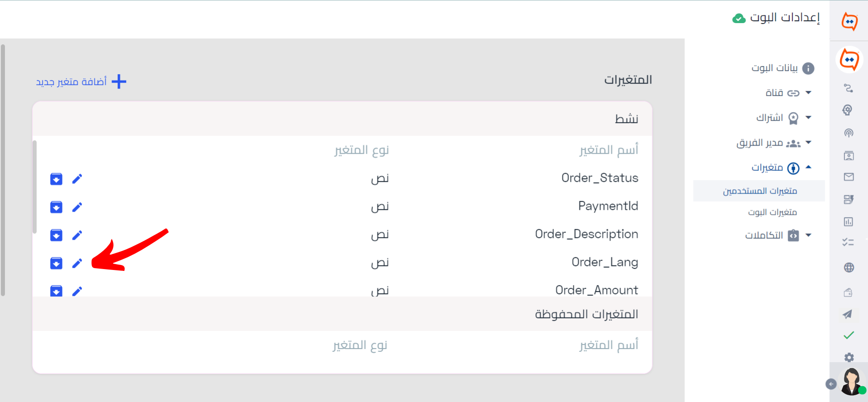Viewport: 868px width, 402px height.
Task: Open the settings gear in right sidebar
Action: [849, 357]
